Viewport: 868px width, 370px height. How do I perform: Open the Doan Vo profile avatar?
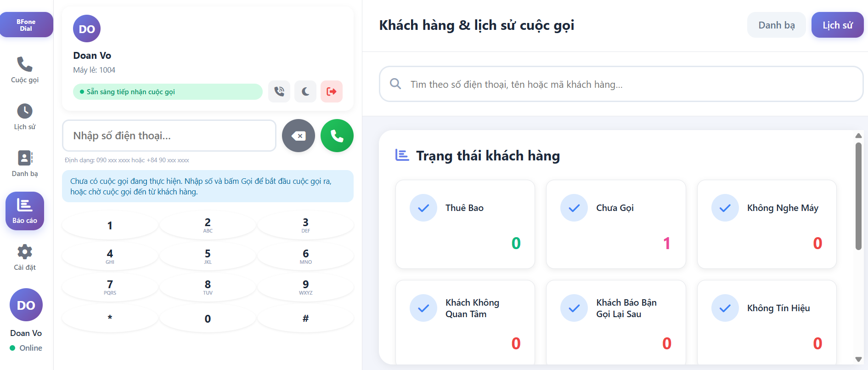click(x=26, y=304)
